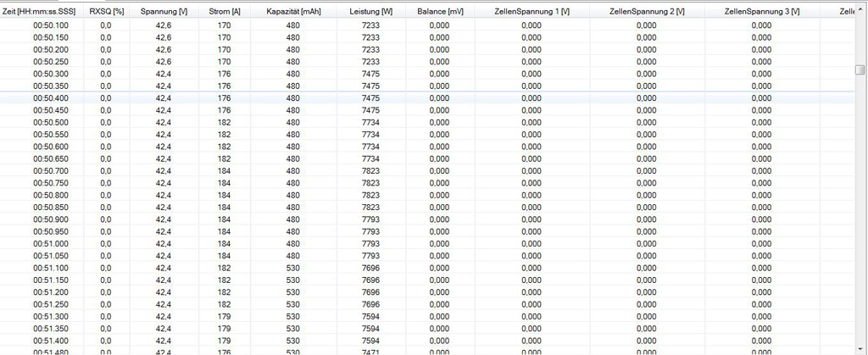Click the vertical scrollbar thumb
The width and height of the screenshot is (868, 355).
click(x=860, y=69)
